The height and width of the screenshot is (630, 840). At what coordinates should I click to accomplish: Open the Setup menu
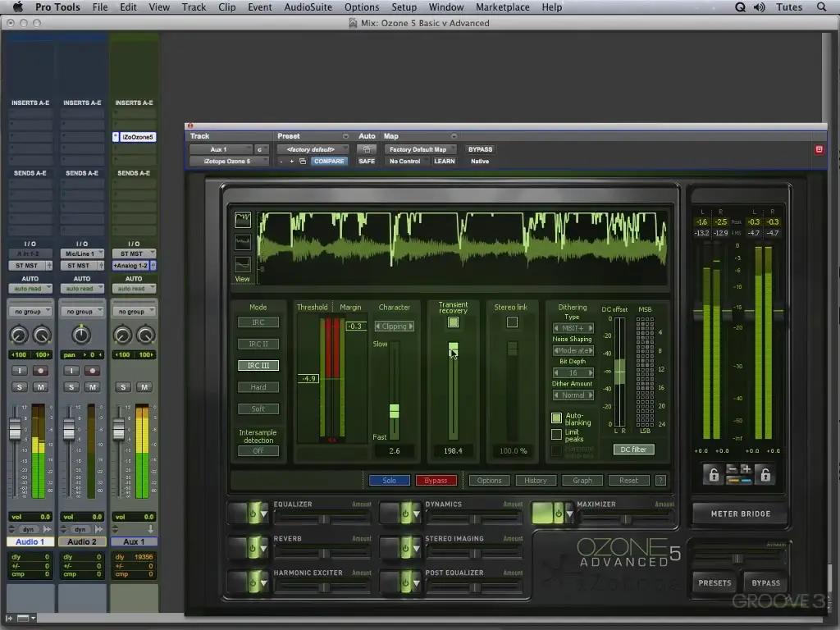point(404,7)
